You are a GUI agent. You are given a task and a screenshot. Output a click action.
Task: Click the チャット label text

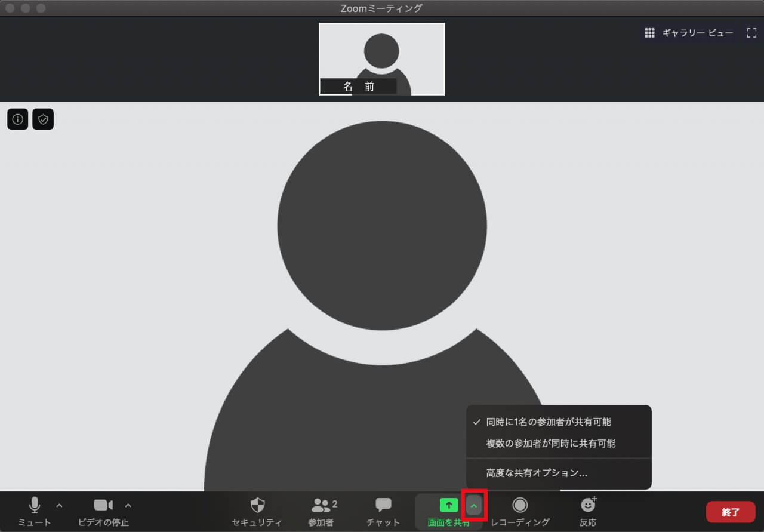pyautogui.click(x=383, y=522)
